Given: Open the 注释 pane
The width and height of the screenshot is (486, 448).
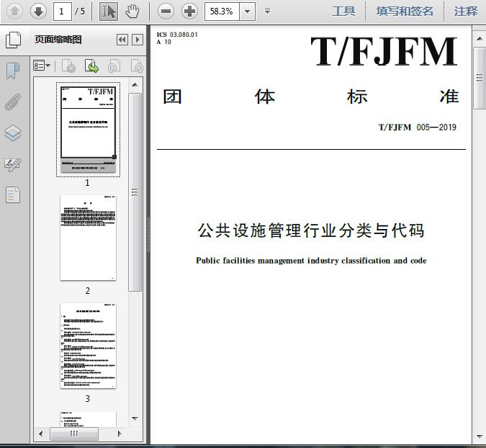Looking at the screenshot, I should 465,11.
